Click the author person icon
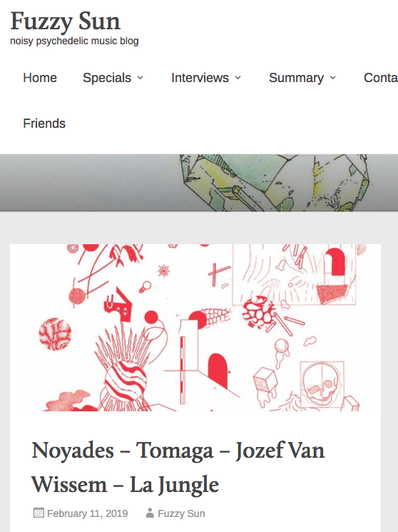 click(150, 513)
